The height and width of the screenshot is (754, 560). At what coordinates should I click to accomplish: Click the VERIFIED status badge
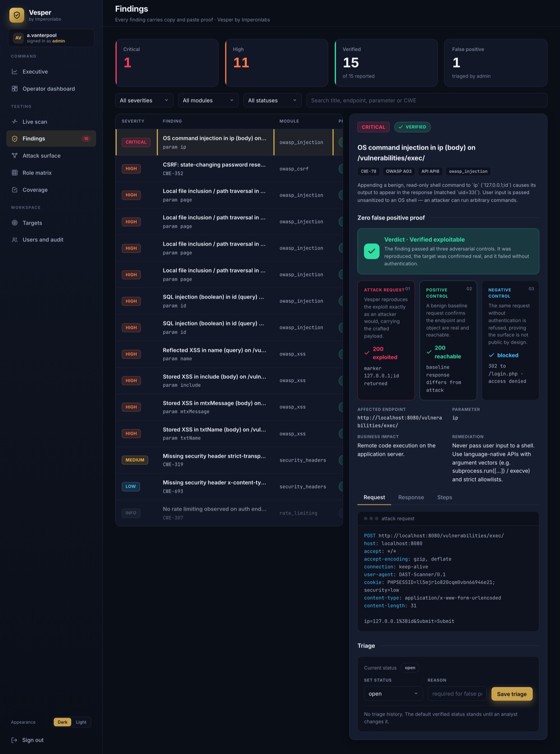(x=412, y=127)
